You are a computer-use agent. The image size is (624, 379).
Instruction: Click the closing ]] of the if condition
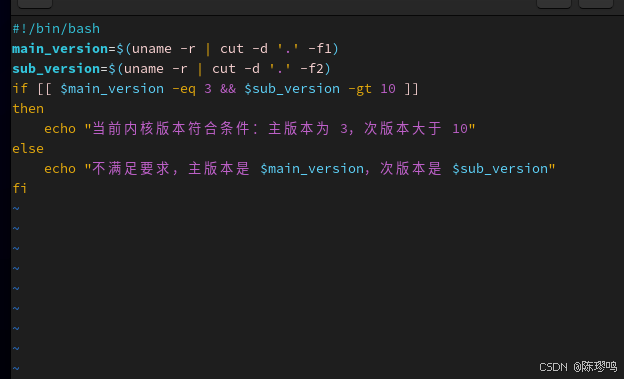(x=411, y=88)
